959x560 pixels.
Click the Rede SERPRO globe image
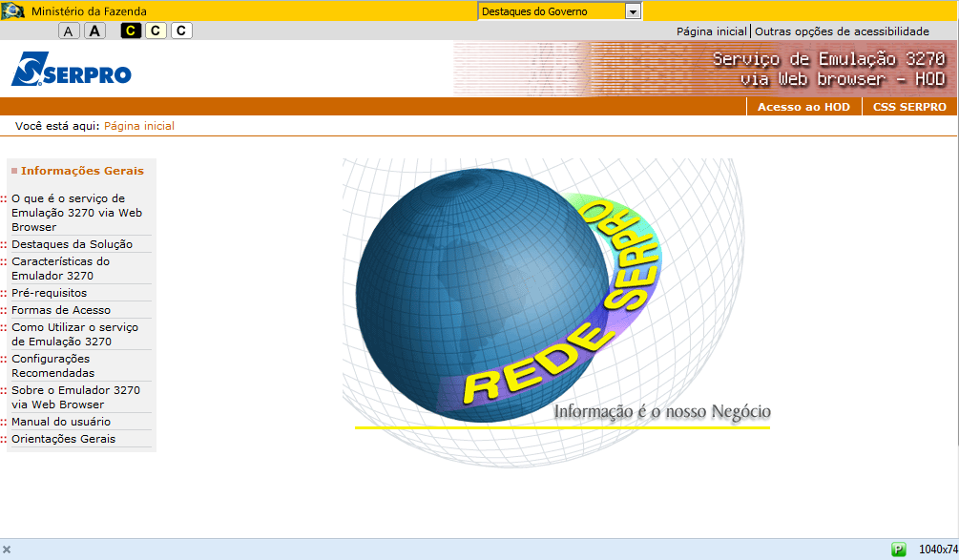(x=556, y=313)
